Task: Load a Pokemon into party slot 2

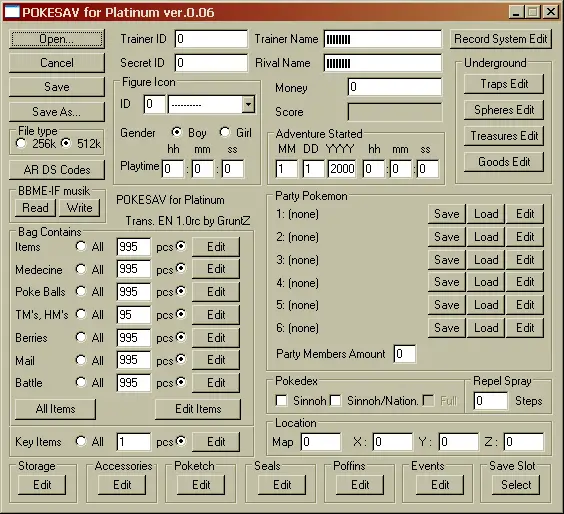Action: pyautogui.click(x=486, y=237)
